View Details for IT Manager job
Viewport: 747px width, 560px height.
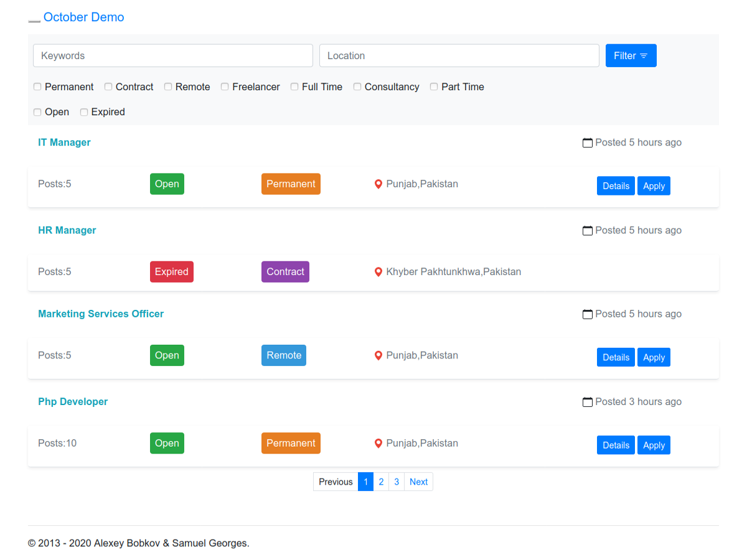click(x=616, y=186)
